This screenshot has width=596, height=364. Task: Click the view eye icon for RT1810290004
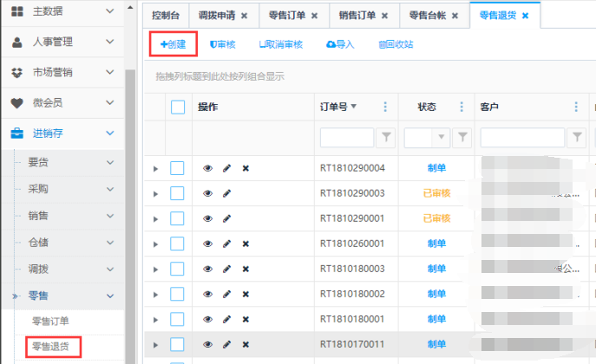207,168
